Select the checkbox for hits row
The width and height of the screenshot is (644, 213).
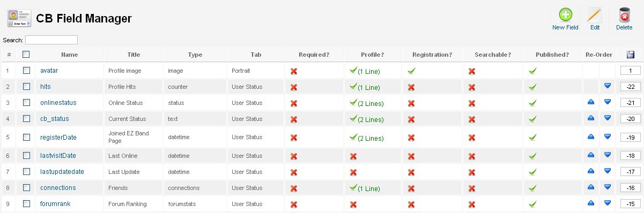point(26,86)
